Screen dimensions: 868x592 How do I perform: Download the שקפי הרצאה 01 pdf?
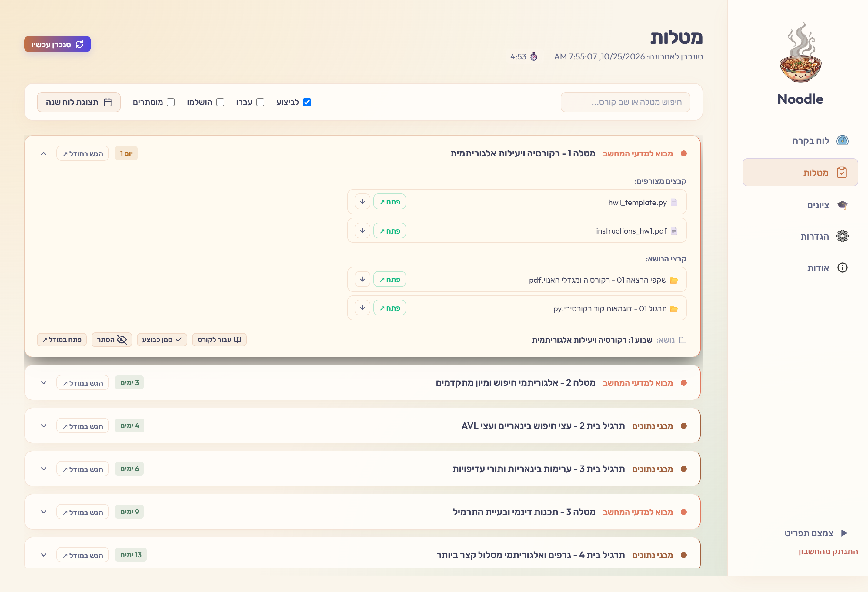click(x=362, y=279)
